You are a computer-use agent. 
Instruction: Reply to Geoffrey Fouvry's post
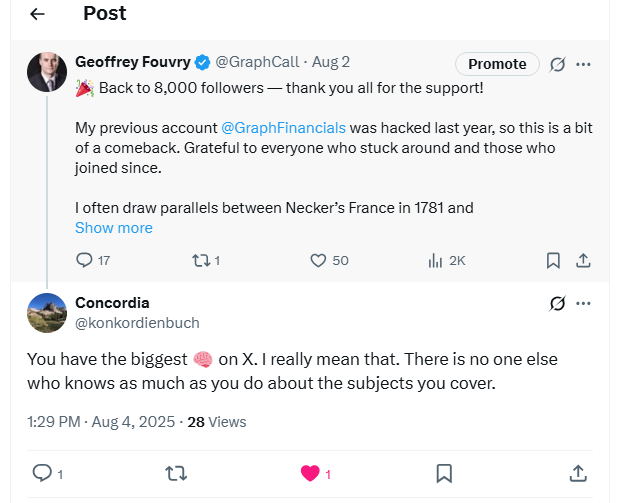[85, 260]
